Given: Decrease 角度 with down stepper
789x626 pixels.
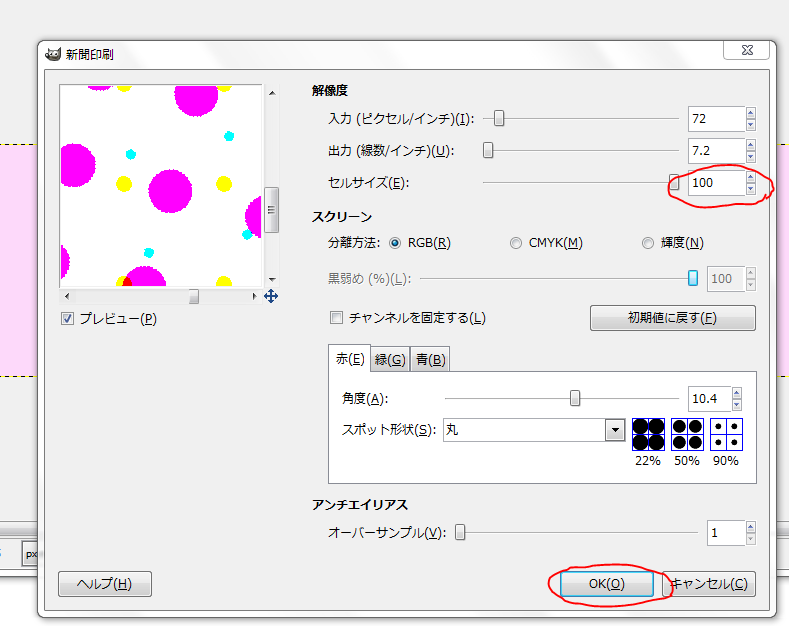Looking at the screenshot, I should (x=737, y=404).
